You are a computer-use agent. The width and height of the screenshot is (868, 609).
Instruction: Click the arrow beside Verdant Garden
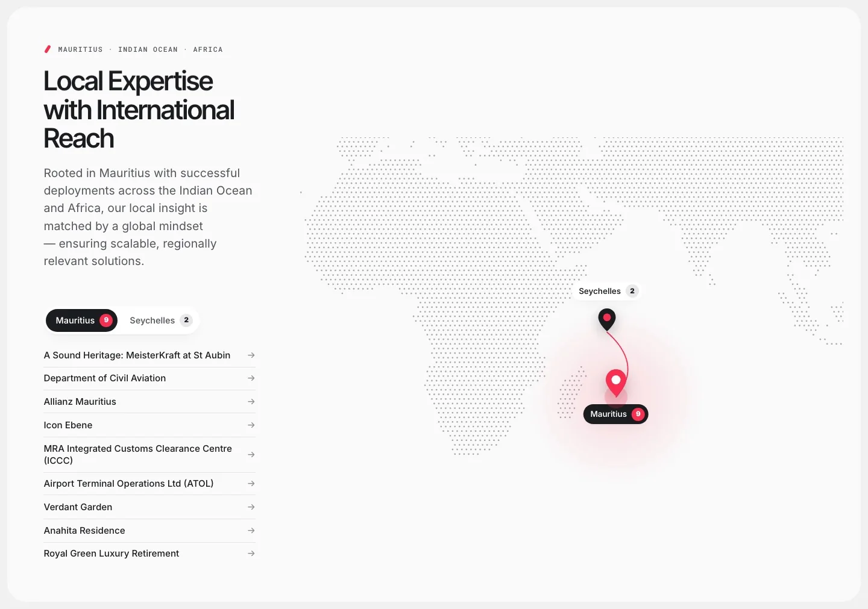(x=251, y=507)
